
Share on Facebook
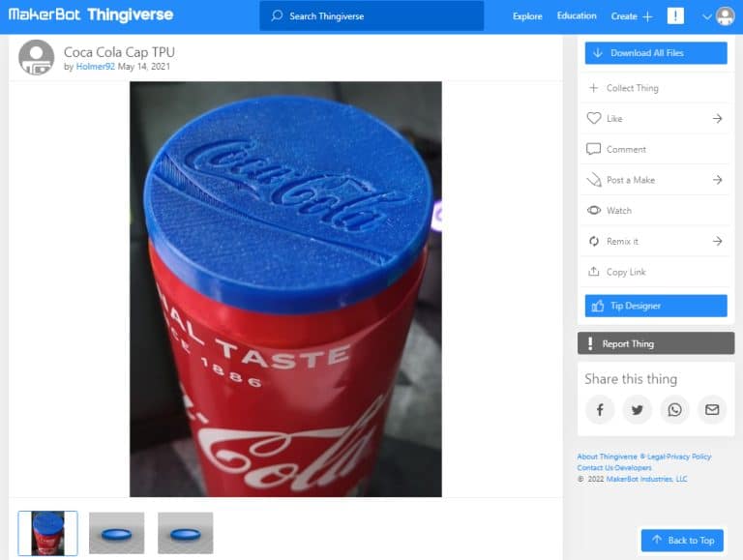600,409
